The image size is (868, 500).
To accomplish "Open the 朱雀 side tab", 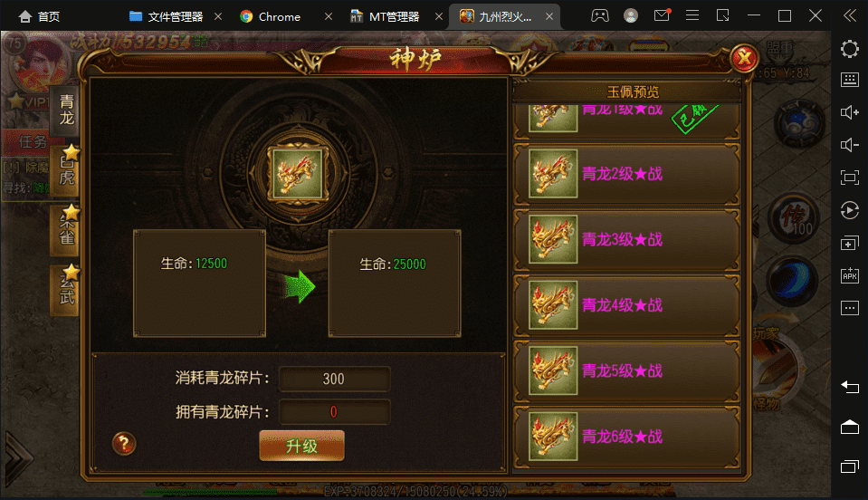I will tap(66, 230).
